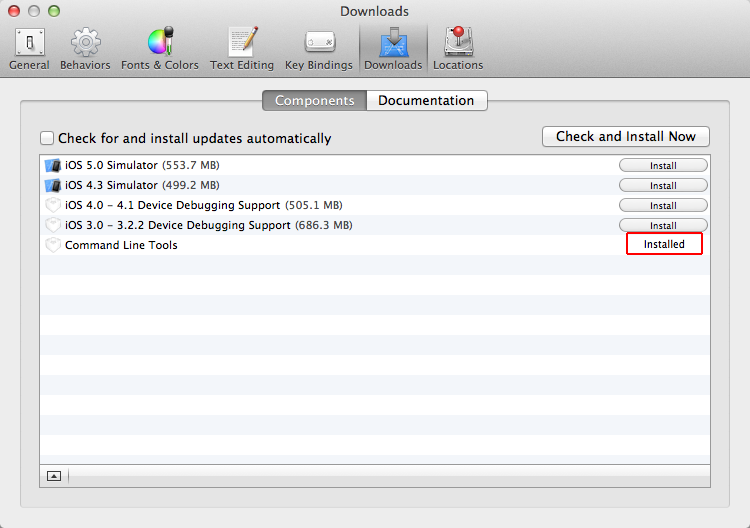750x528 pixels.
Task: Click the iOS 3.0 – 3.2.2 package icon
Action: [x=53, y=225]
